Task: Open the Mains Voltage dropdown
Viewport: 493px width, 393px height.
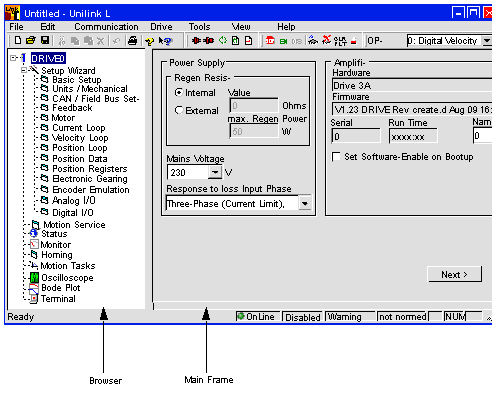Action: click(x=215, y=172)
